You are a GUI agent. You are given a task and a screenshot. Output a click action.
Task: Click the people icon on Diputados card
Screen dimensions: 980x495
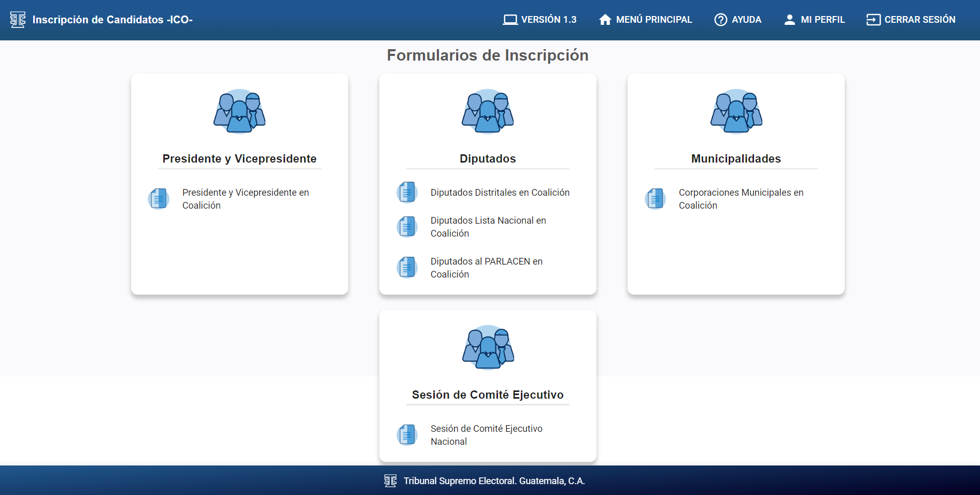488,112
